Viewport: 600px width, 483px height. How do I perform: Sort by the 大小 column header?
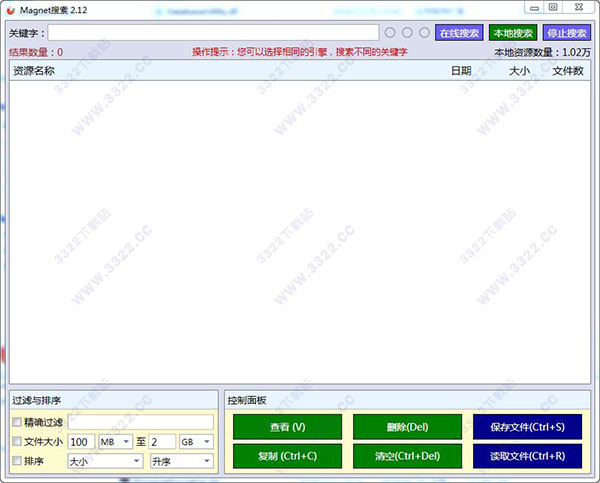click(519, 71)
